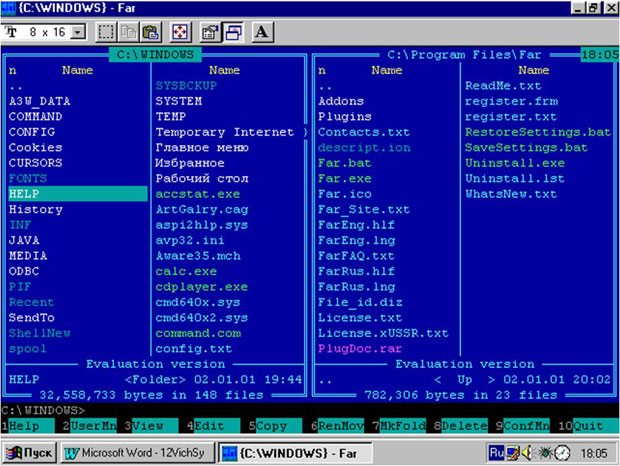Click the C:\Program Files\Far panel title
Viewport: 620px width, 466px height.
pos(464,55)
